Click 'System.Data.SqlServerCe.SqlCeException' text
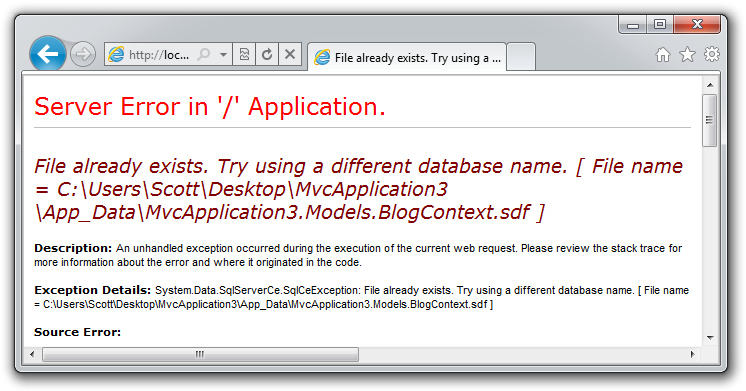 [257, 290]
